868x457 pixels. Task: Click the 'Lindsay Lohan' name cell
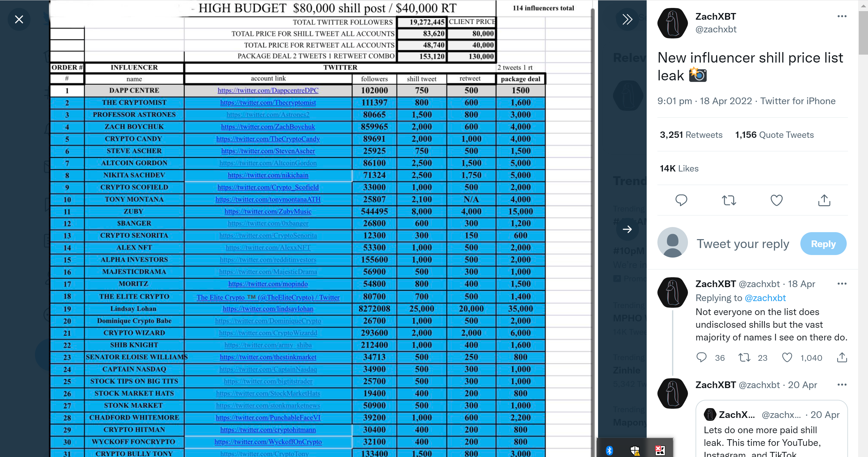(x=134, y=309)
